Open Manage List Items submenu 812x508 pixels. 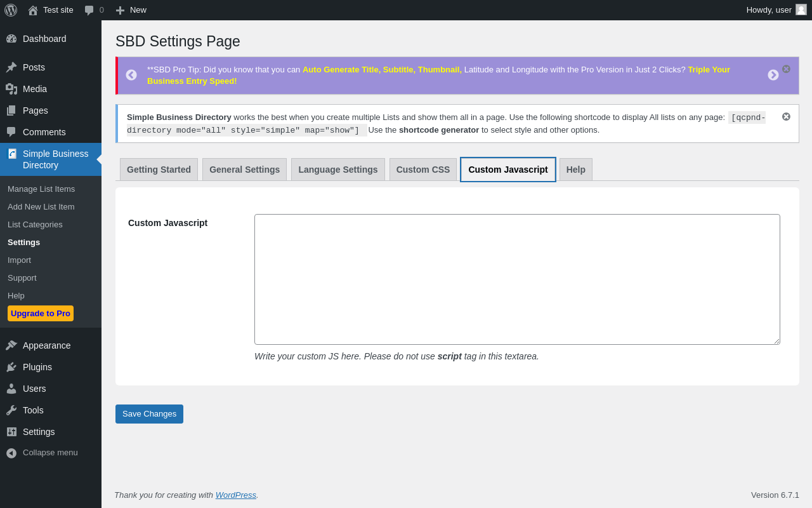point(41,189)
